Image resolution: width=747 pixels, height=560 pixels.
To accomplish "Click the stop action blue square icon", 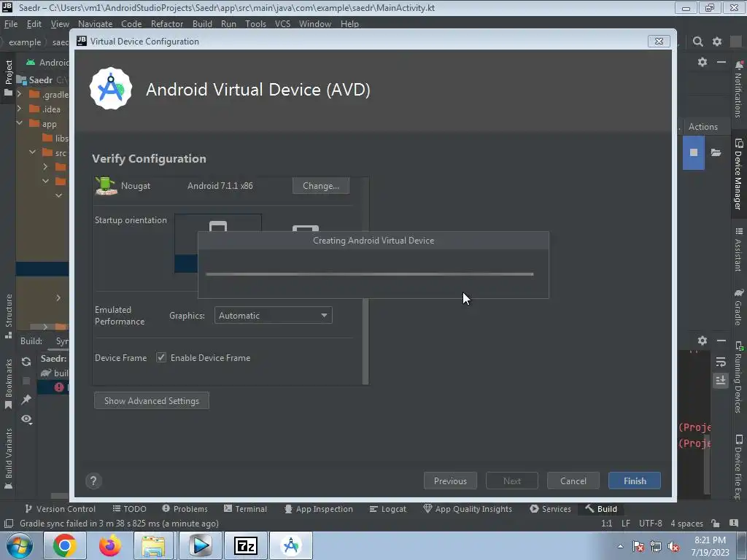I will tap(694, 152).
